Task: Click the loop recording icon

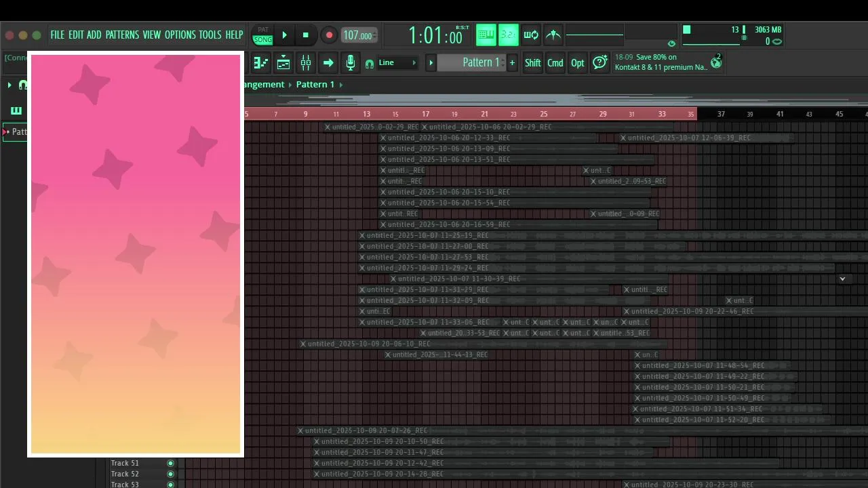Action: point(531,35)
